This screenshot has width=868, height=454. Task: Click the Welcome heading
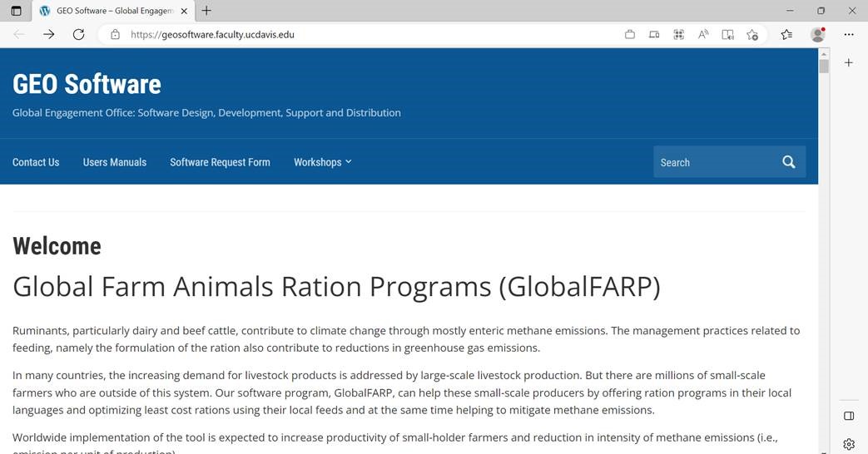click(57, 246)
